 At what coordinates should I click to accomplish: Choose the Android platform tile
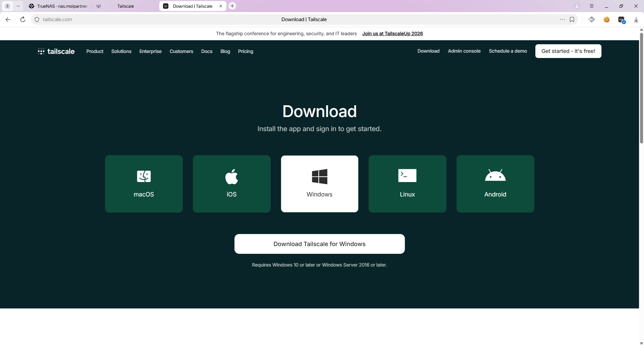click(495, 184)
